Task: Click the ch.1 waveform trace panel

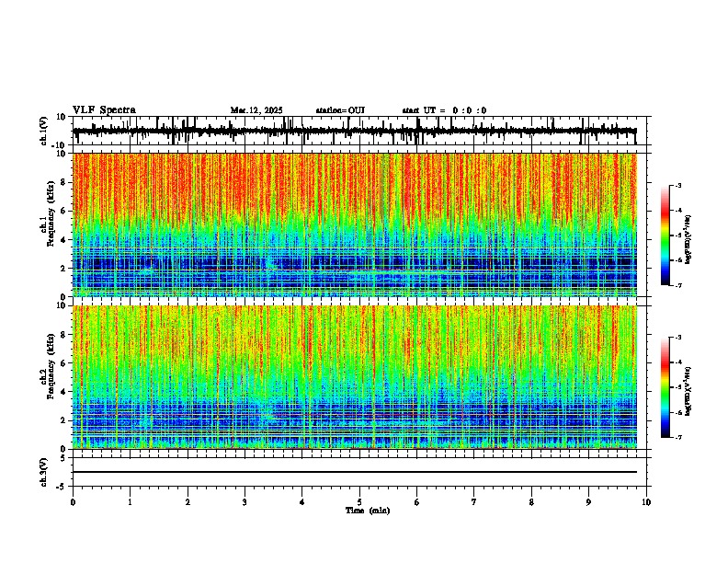Action: point(361,131)
